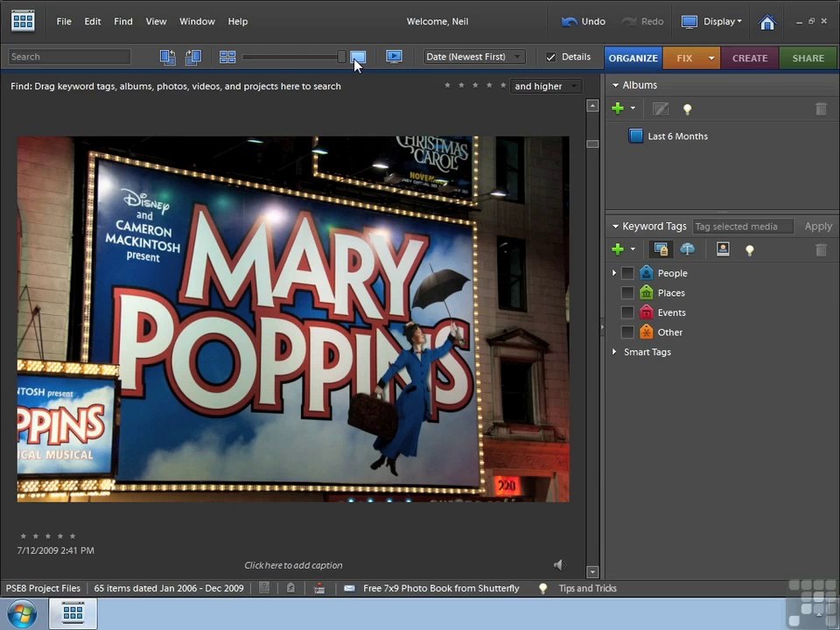Click the Windows Start button
The height and width of the screenshot is (630, 840).
point(22,614)
